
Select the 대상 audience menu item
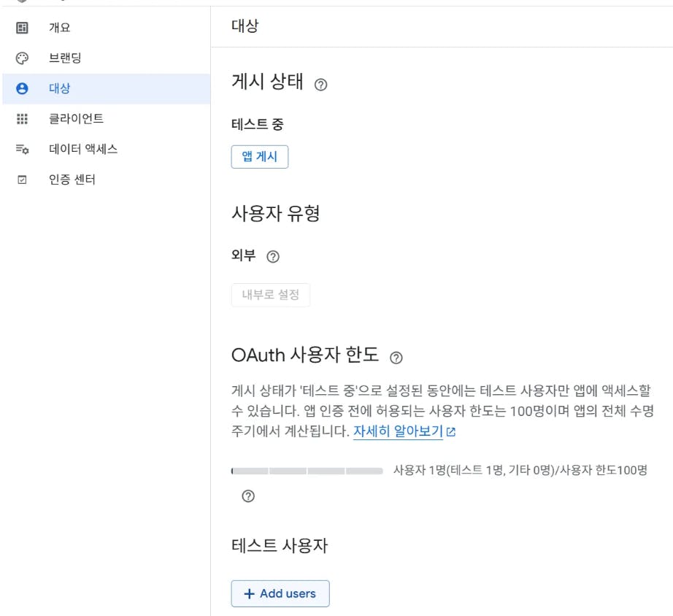coord(106,88)
